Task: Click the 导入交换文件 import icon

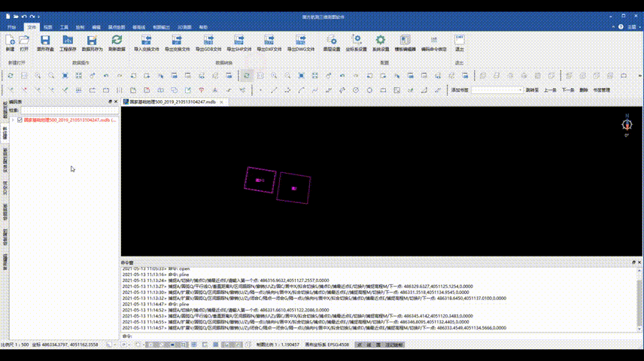Action: (x=146, y=41)
